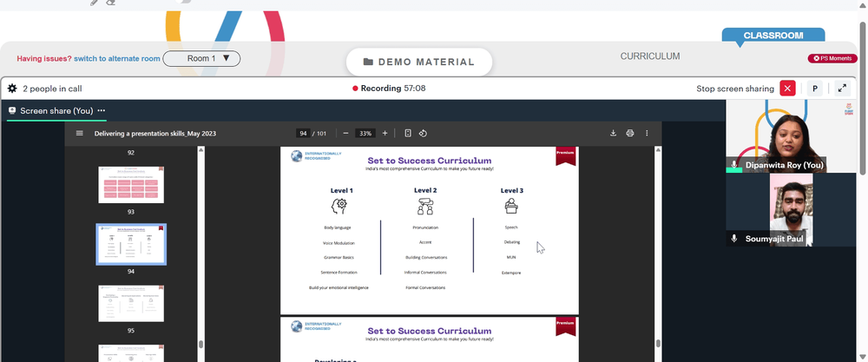Open Screen share options ellipsis
Viewport: 868px width, 362px height.
102,111
